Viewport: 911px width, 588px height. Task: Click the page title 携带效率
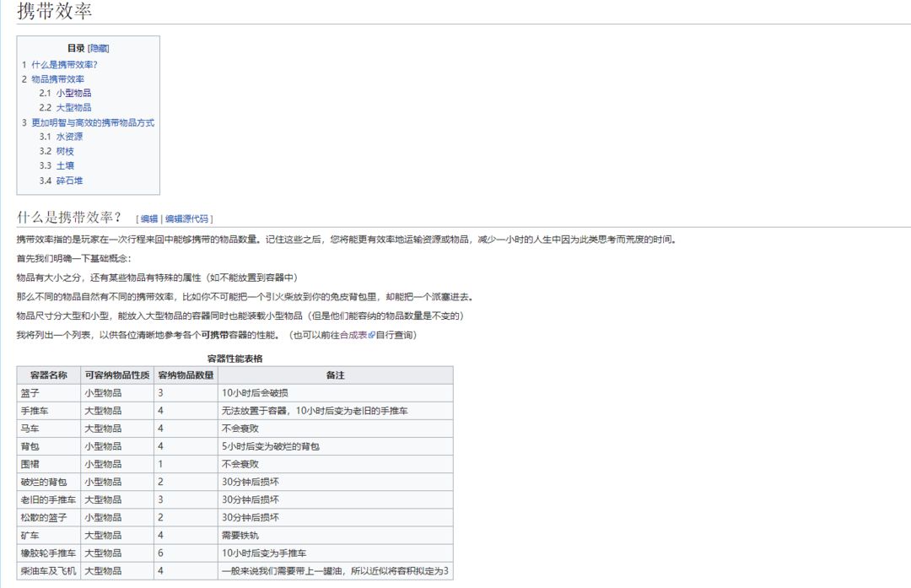(55, 11)
